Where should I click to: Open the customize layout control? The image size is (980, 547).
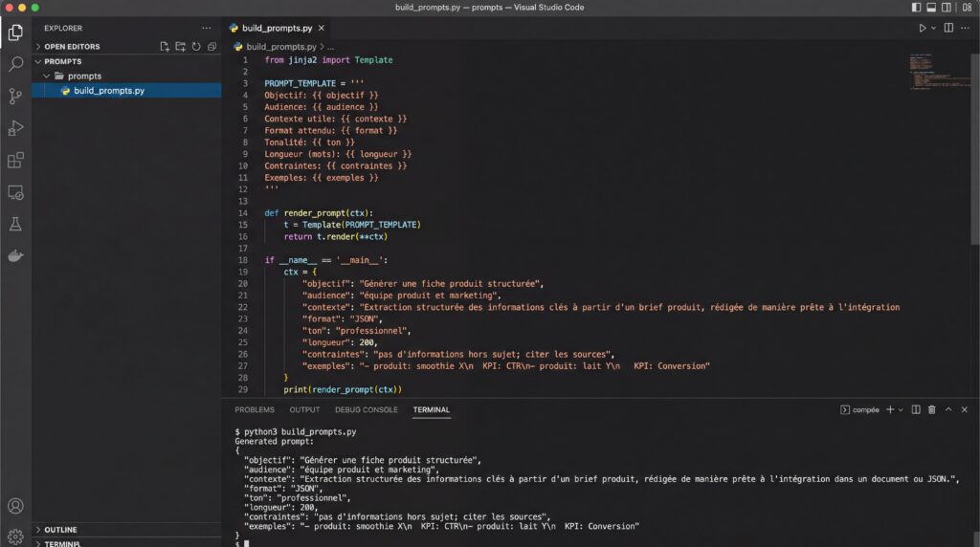click(x=967, y=8)
